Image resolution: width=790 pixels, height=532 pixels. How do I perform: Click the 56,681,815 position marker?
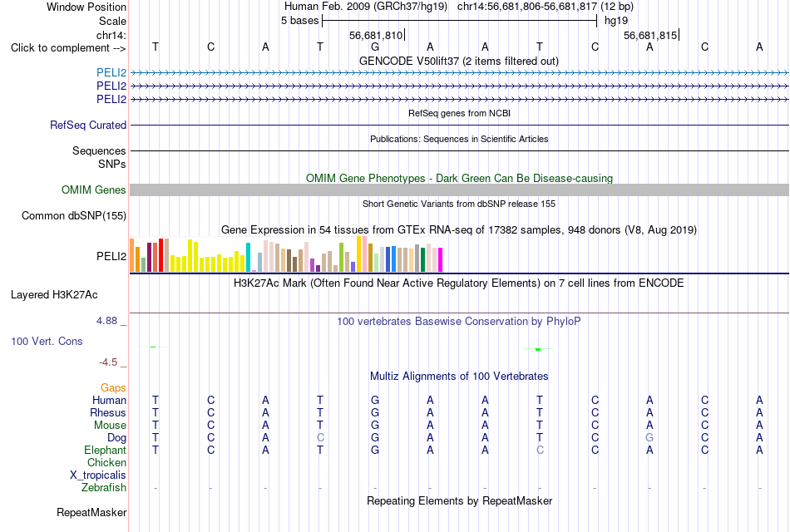651,35
